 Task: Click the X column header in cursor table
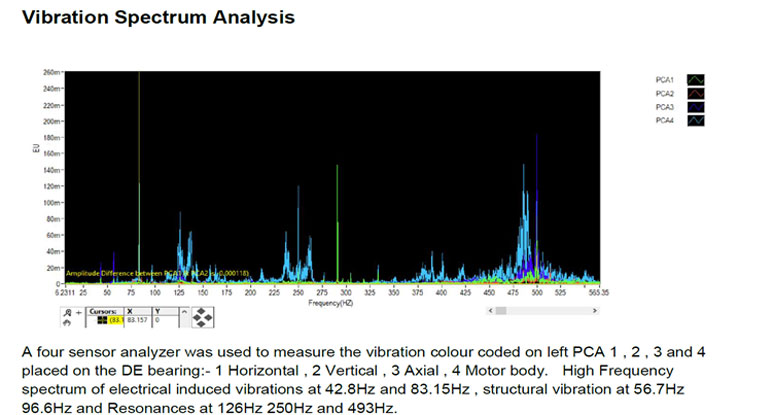click(138, 311)
